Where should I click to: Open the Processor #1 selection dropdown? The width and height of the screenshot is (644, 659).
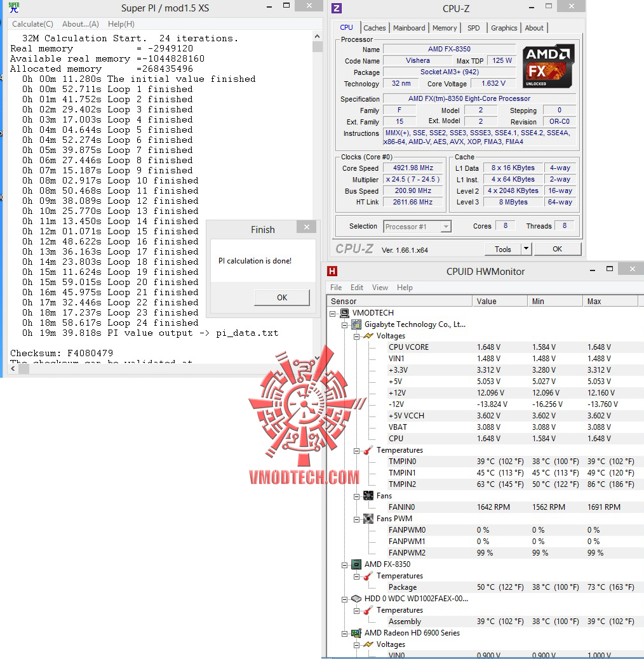point(446,227)
